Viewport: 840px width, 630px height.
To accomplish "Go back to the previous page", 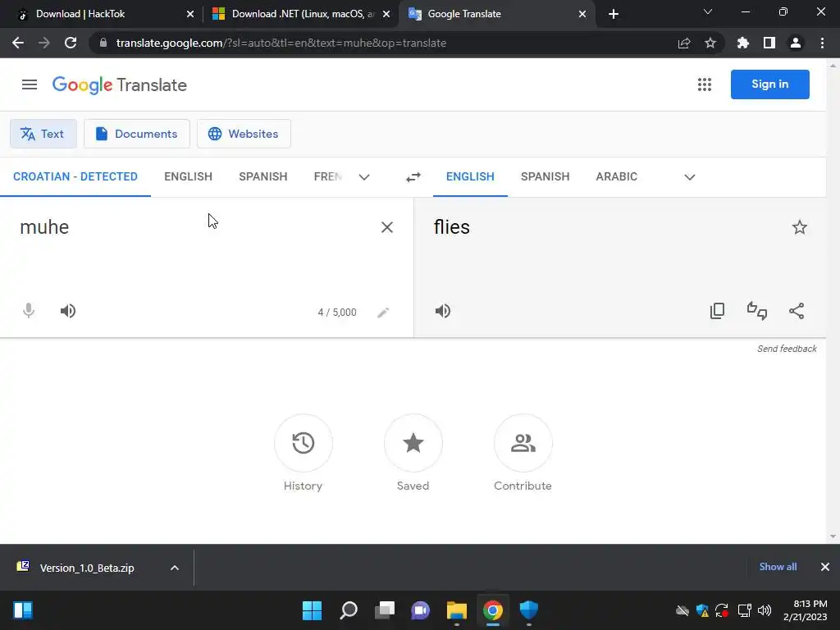I will point(18,43).
